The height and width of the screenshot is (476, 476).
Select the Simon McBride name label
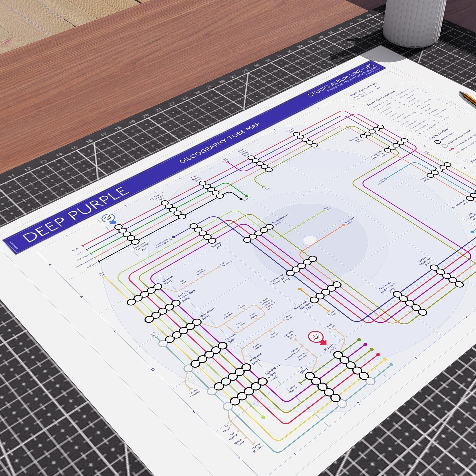[x=293, y=389]
